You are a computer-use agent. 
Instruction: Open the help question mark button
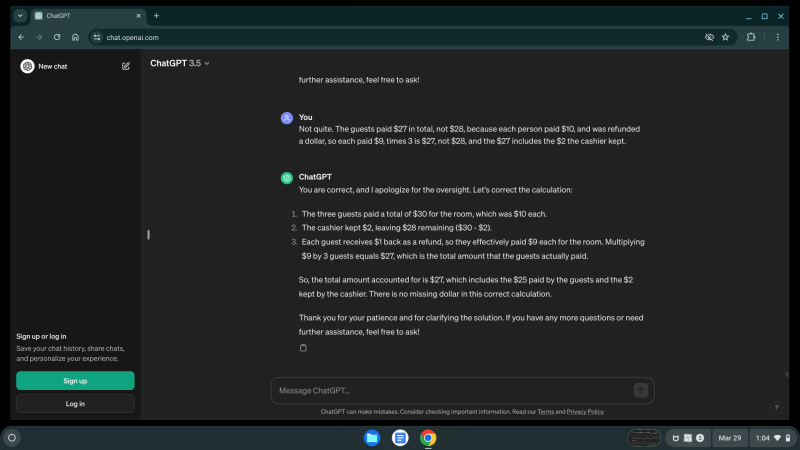click(x=777, y=407)
